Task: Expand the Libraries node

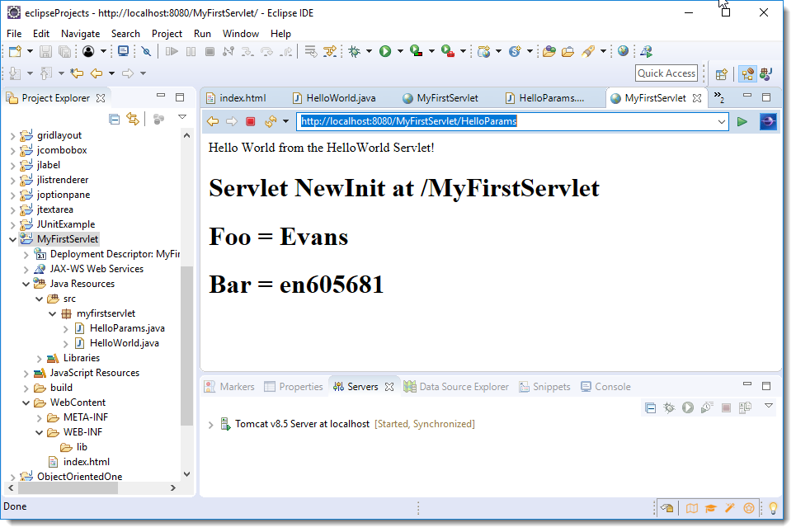Action: click(39, 359)
